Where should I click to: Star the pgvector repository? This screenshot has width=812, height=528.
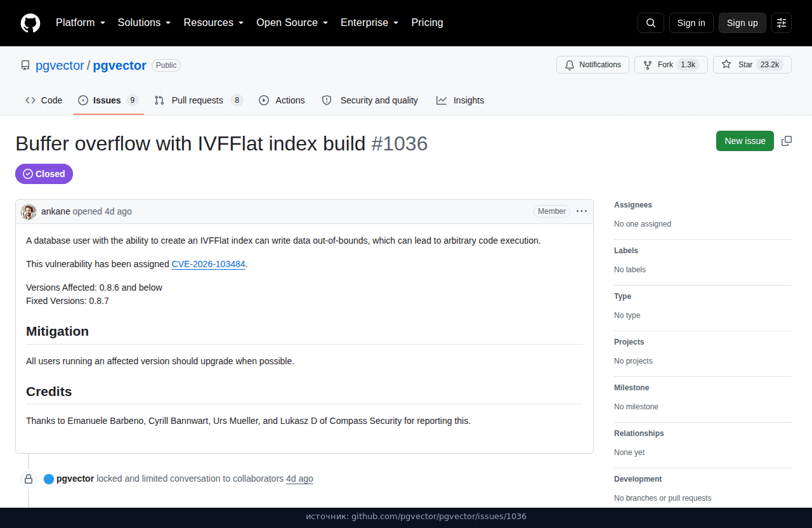752,65
